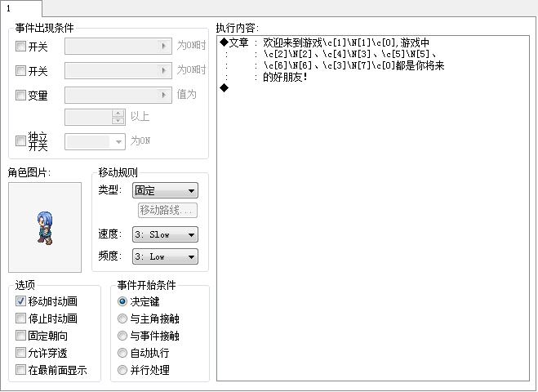
Task: Click the 移动路线 button
Action: click(x=167, y=210)
